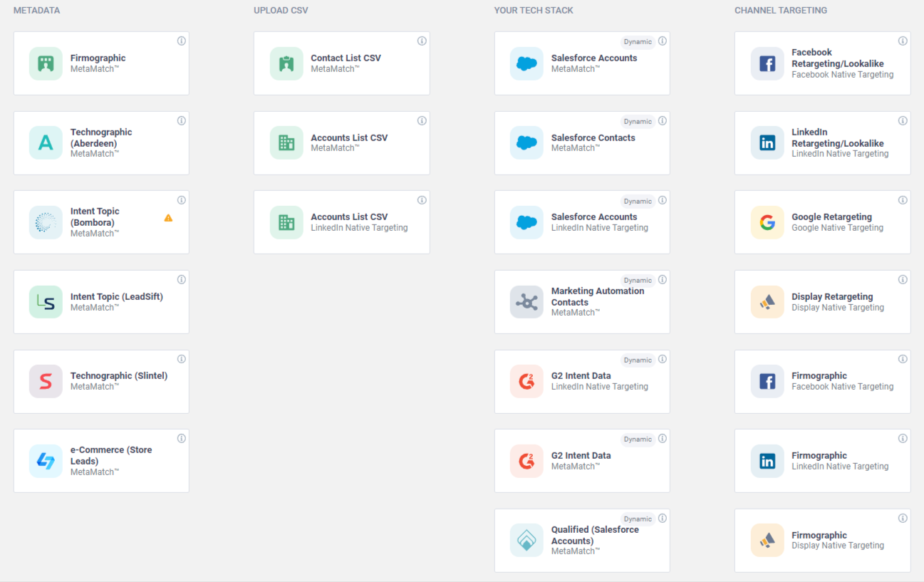Show info for Salesforce Accounts LinkedIn Native card
Image resolution: width=924 pixels, height=582 pixels.
coord(663,200)
